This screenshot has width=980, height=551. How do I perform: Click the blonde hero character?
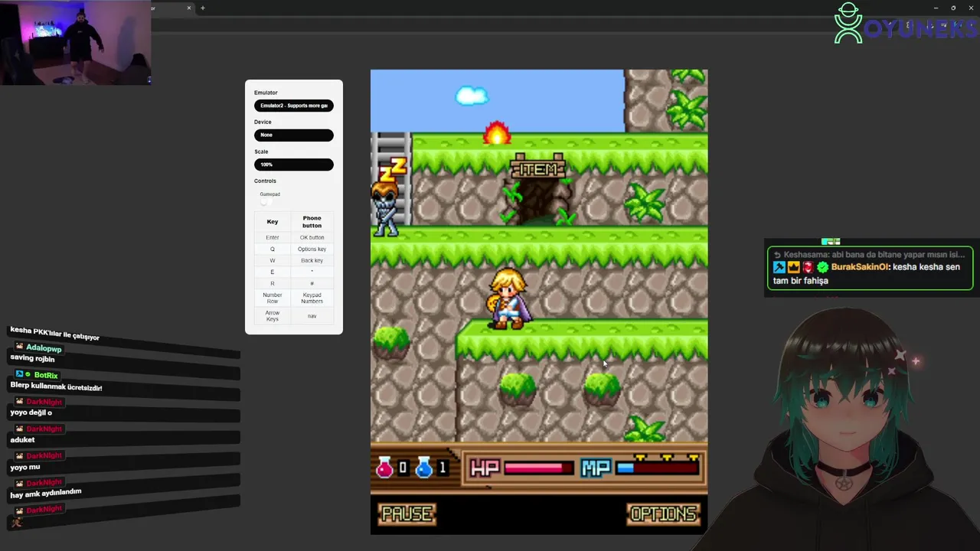[508, 299]
